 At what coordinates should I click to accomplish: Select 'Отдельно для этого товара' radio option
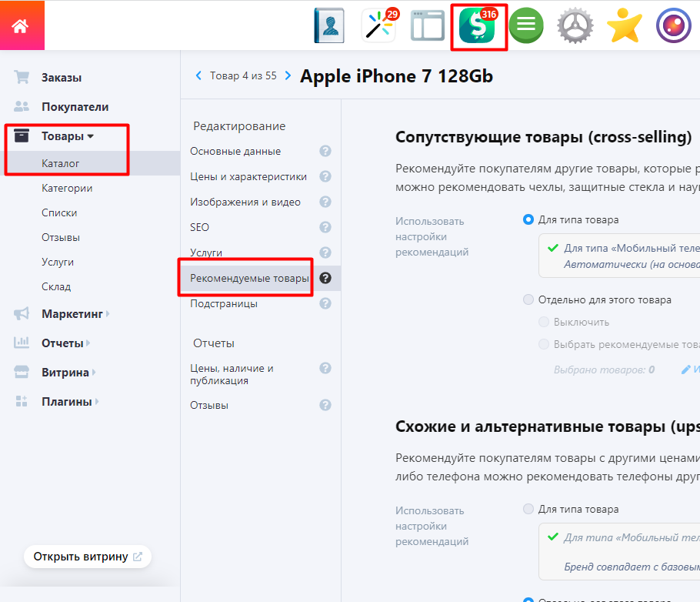(528, 299)
